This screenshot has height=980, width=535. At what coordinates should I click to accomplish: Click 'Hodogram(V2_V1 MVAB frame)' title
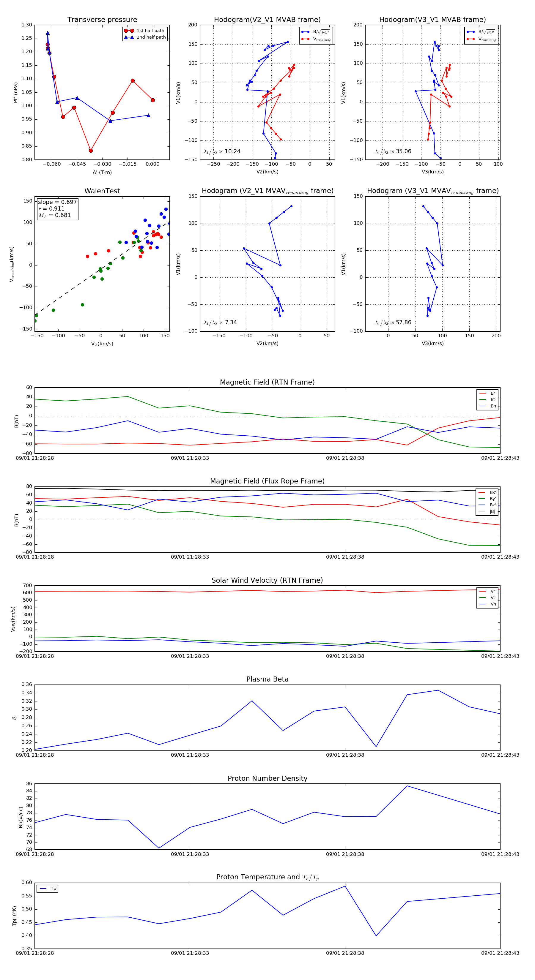pos(267,20)
